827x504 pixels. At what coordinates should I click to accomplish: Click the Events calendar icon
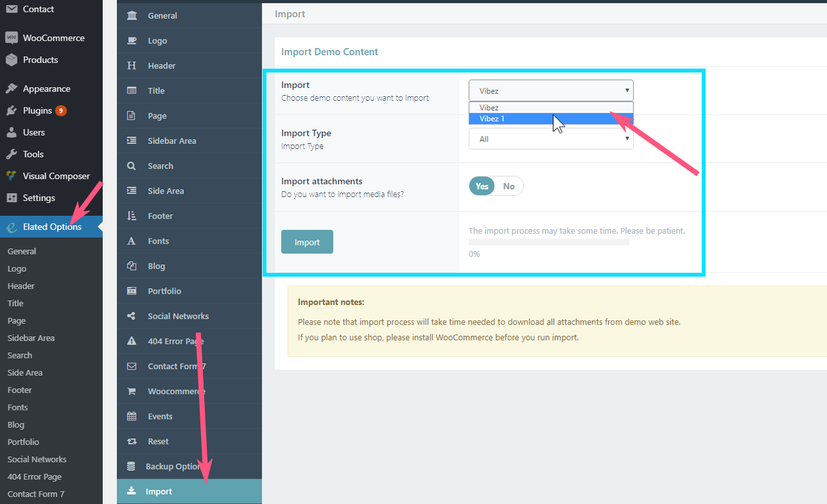point(132,416)
